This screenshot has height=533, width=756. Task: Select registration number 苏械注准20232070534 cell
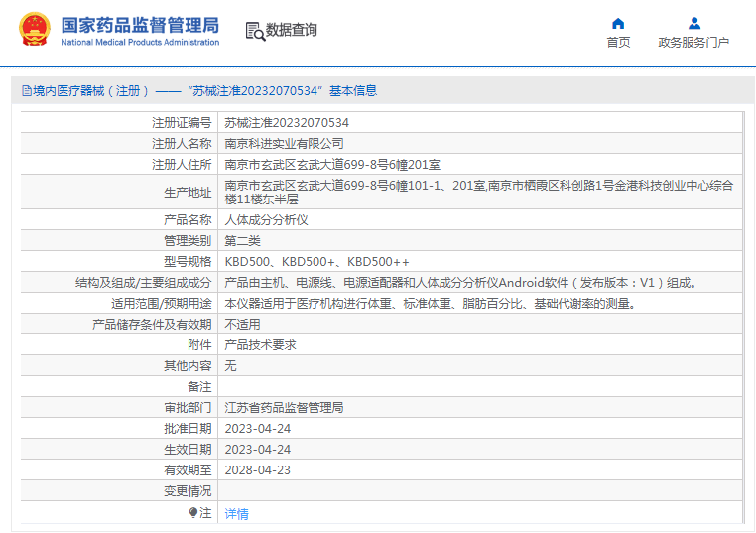click(x=287, y=123)
